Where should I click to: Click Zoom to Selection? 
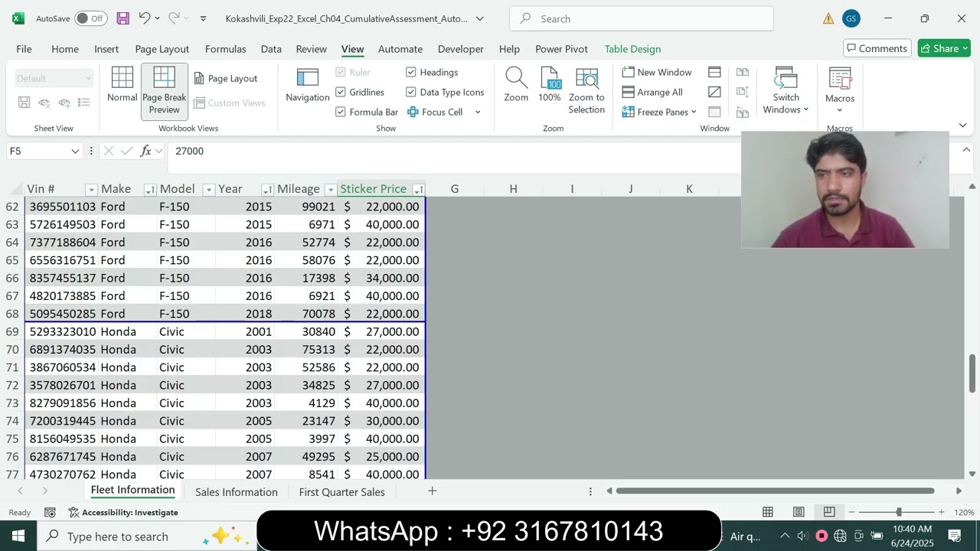click(x=586, y=91)
